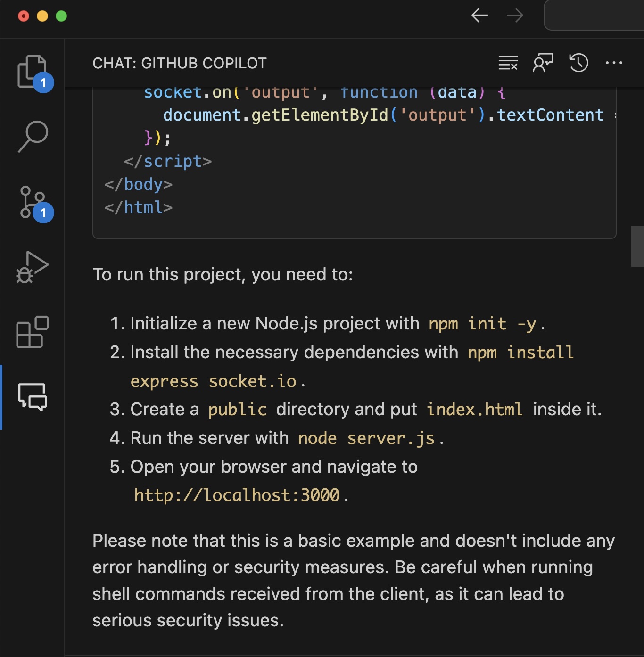Click the 'npm init -y' inline code
The height and width of the screenshot is (657, 644).
pyautogui.click(x=482, y=324)
